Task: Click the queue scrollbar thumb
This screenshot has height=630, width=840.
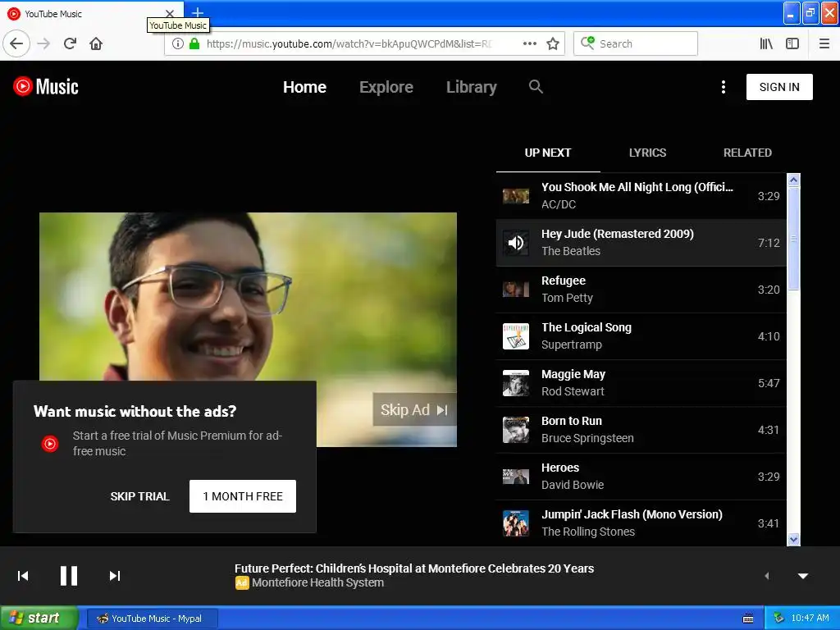Action: (x=793, y=239)
